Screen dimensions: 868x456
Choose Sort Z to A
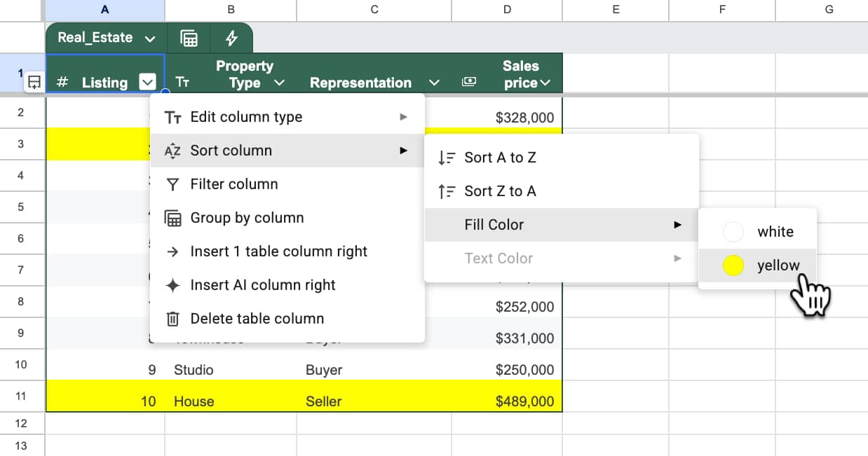tap(562, 191)
